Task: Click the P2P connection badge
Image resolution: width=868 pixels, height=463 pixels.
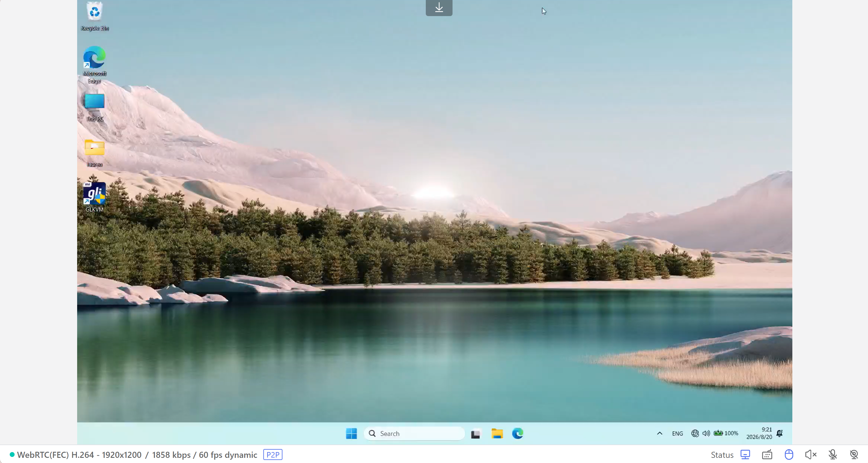Action: 273,455
